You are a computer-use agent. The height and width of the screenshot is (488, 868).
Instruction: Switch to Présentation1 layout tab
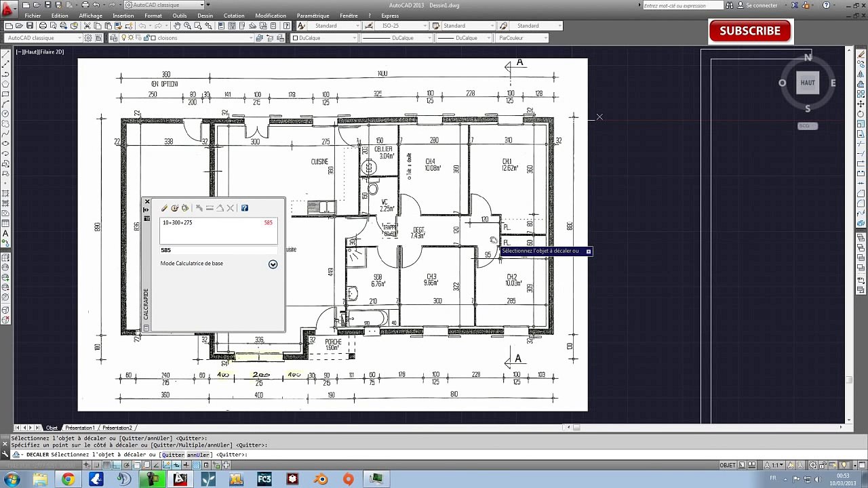tap(80, 428)
